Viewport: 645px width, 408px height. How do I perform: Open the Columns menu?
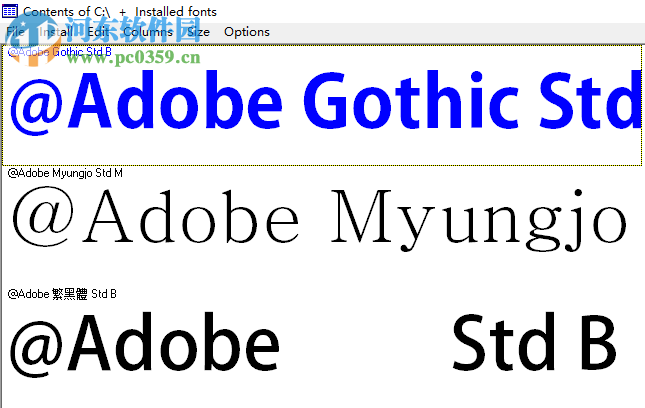point(148,32)
